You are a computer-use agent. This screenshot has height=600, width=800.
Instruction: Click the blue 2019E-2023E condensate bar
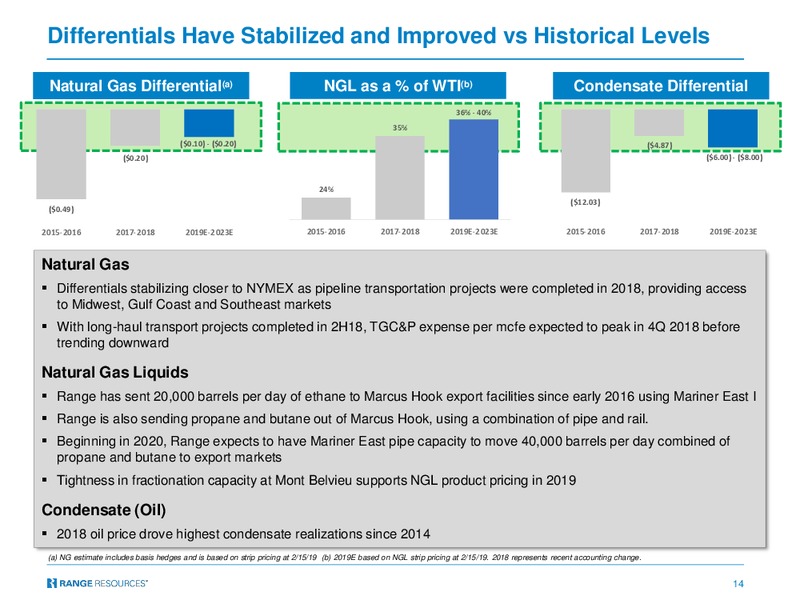tap(733, 128)
